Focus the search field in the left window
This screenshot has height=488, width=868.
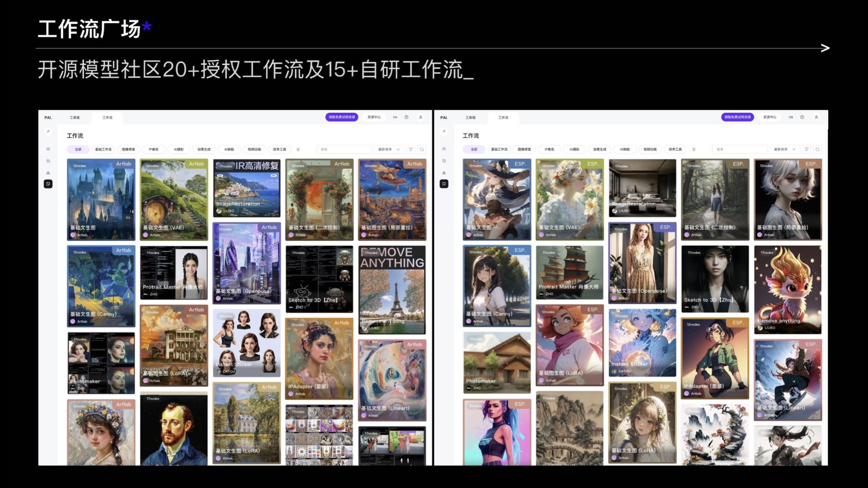[344, 149]
